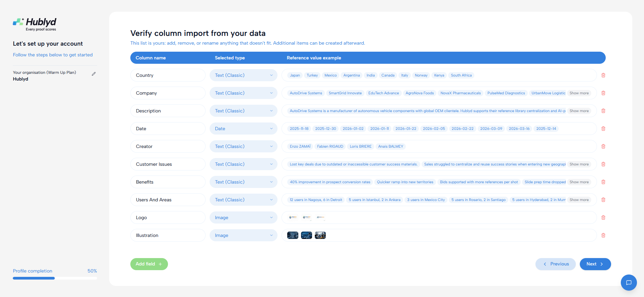Image resolution: width=644 pixels, height=297 pixels.
Task: Return to the Previous step
Action: click(x=556, y=264)
